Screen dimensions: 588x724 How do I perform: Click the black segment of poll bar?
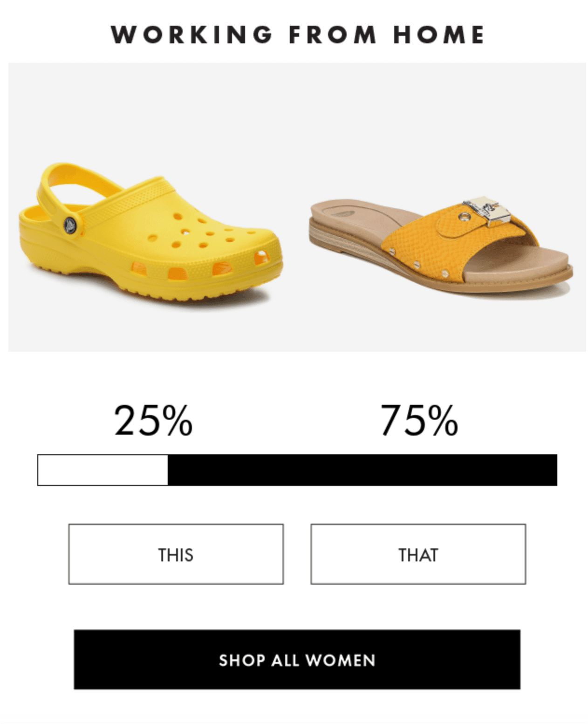[362, 470]
